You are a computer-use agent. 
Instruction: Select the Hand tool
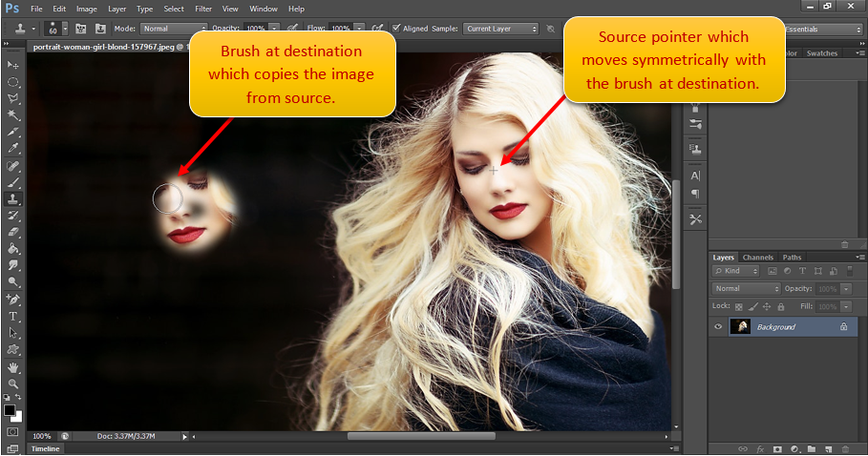click(x=12, y=367)
